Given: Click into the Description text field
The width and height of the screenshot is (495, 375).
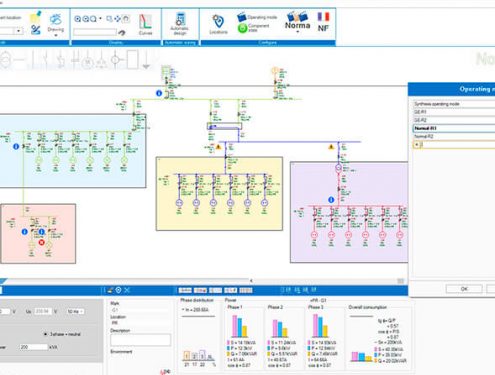Looking at the screenshot, I should tap(140, 340).
